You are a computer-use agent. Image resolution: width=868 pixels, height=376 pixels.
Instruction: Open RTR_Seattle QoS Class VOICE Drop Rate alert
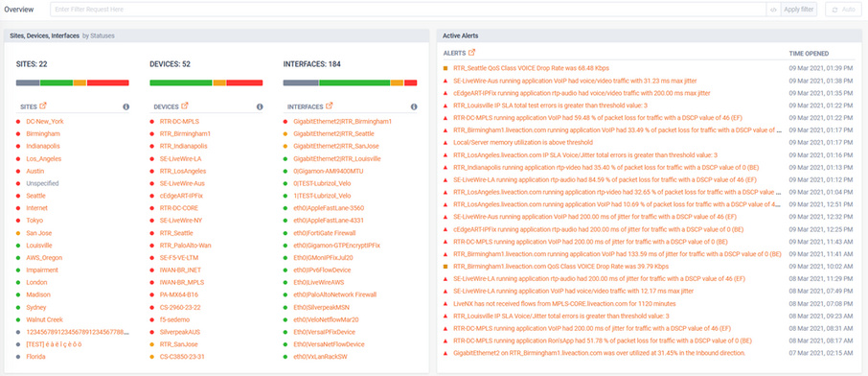click(531, 68)
